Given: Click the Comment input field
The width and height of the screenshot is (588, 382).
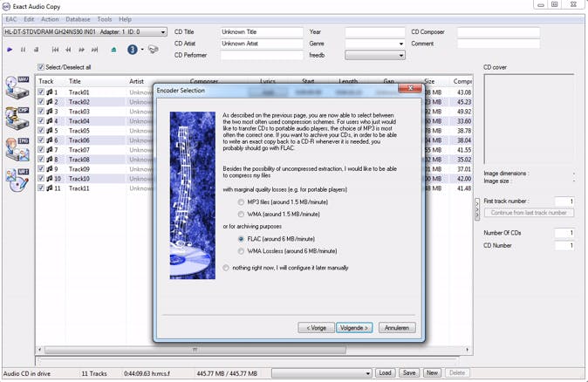Looking at the screenshot, I should (x=498, y=44).
